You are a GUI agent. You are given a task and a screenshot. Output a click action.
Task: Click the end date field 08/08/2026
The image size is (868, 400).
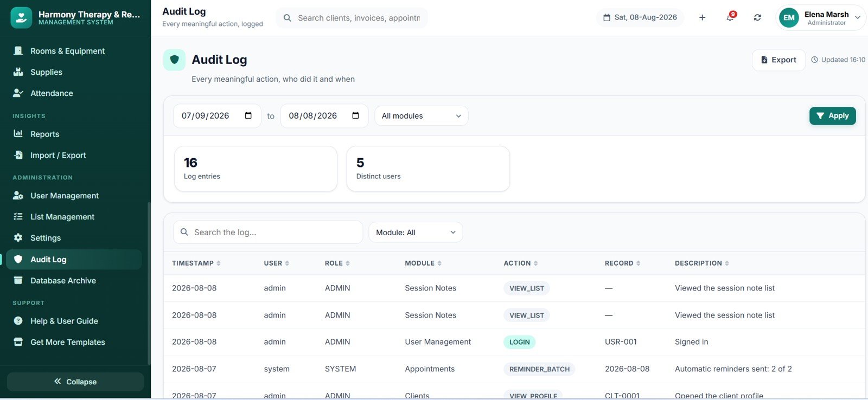point(324,116)
